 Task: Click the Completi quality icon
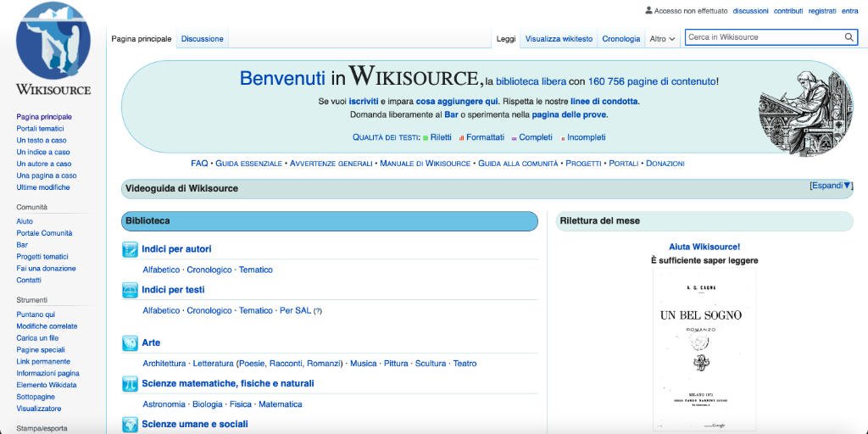tap(515, 138)
